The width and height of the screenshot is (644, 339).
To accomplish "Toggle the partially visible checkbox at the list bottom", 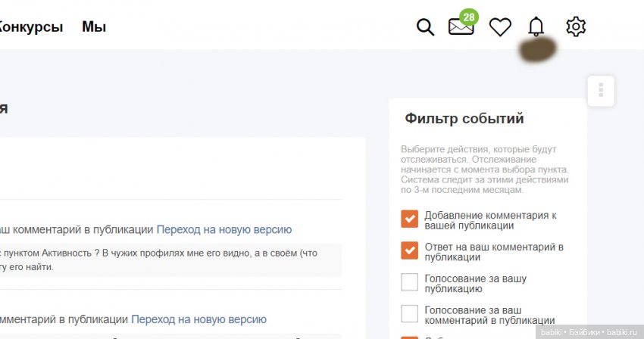I will coord(410,337).
